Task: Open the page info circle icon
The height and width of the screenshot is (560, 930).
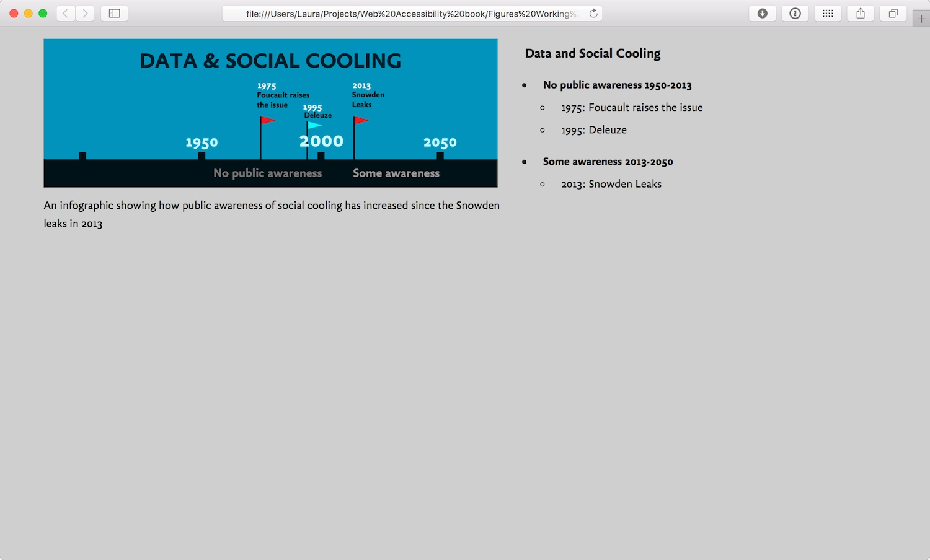Action: [795, 12]
